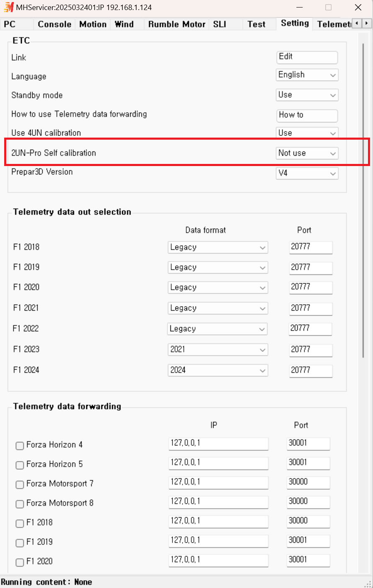Click the F1 2018 forwarding port field
The height and width of the screenshot is (588, 373).
coord(309,522)
